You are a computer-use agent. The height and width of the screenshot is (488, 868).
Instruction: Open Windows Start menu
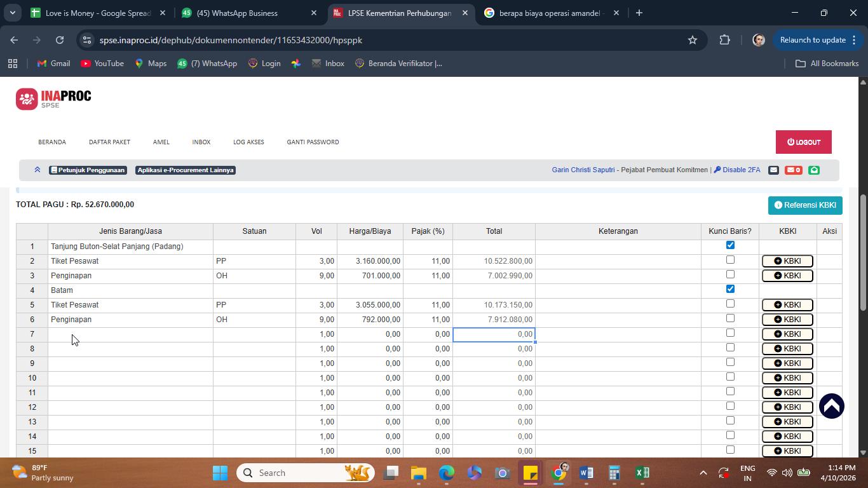click(x=220, y=473)
